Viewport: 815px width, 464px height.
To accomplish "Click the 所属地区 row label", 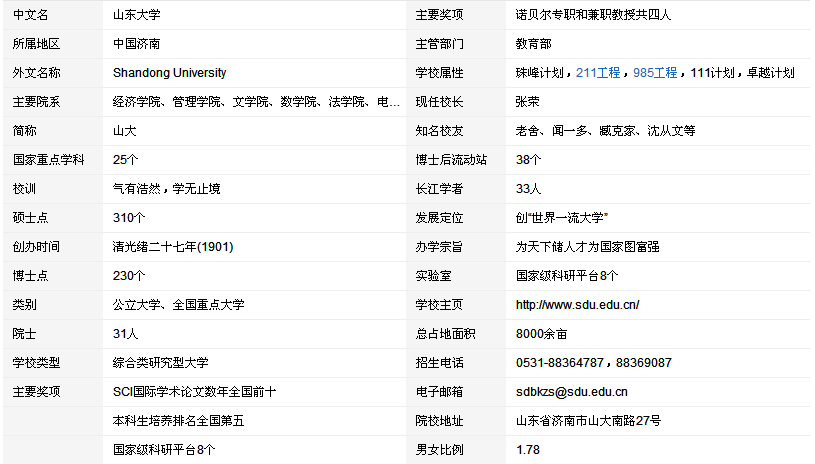I will pyautogui.click(x=36, y=44).
